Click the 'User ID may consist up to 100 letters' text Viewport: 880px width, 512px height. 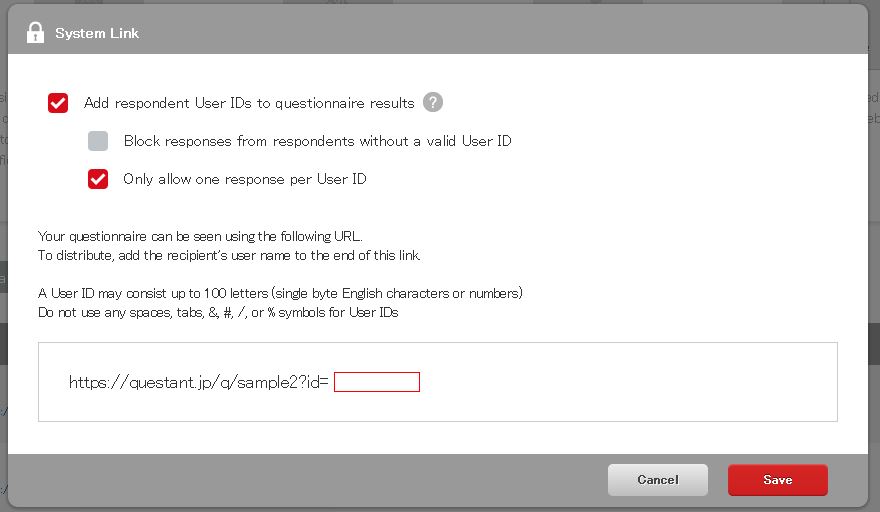click(x=280, y=293)
